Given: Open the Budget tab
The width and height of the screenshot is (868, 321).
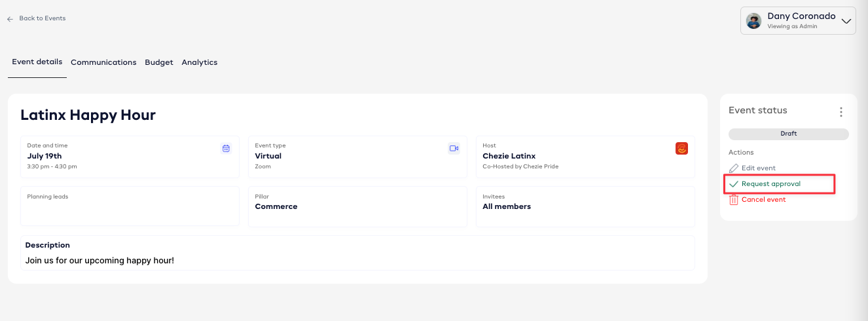Looking at the screenshot, I should pyautogui.click(x=159, y=62).
